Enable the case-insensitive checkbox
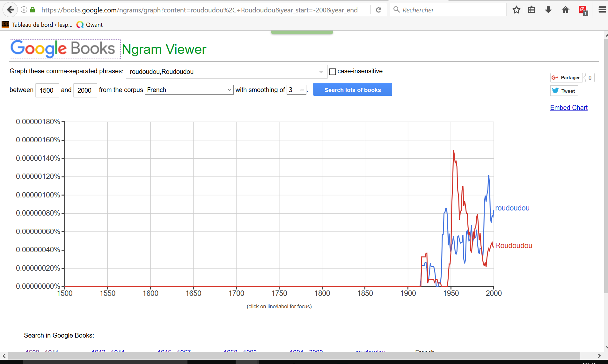 pyautogui.click(x=333, y=72)
